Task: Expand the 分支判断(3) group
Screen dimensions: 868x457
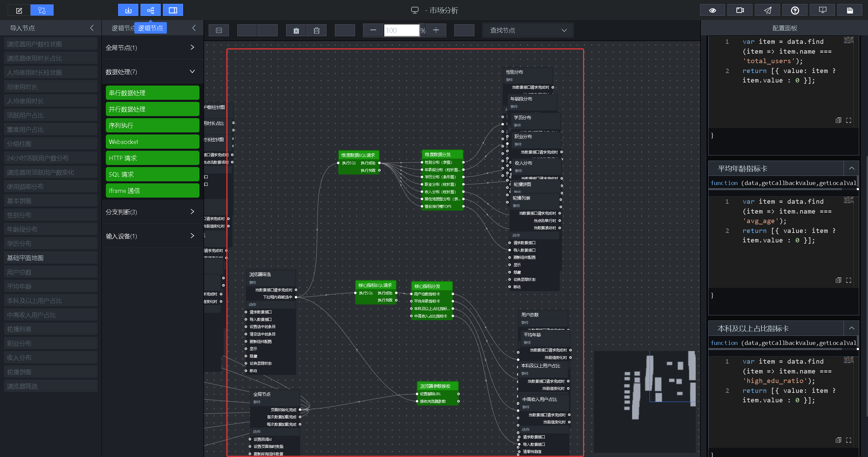Action: tap(153, 212)
